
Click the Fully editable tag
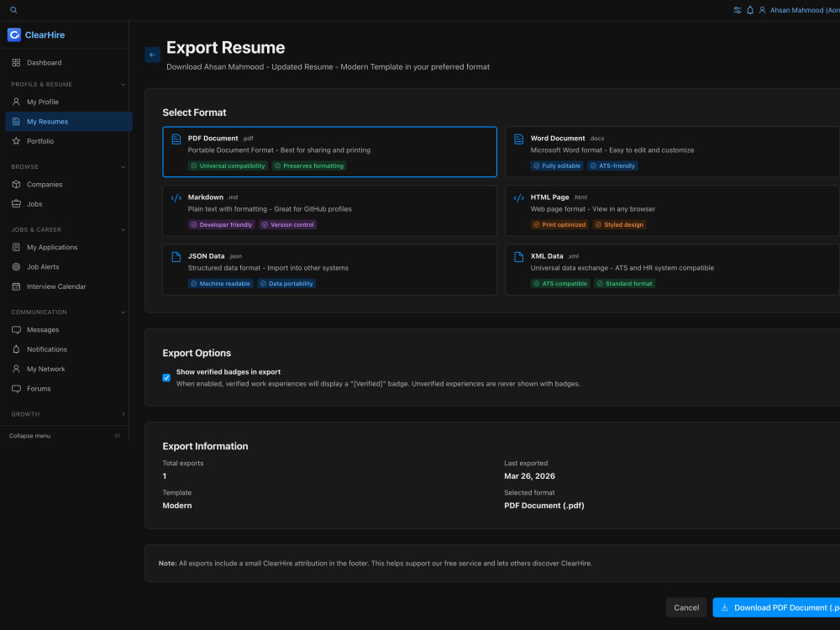click(557, 166)
